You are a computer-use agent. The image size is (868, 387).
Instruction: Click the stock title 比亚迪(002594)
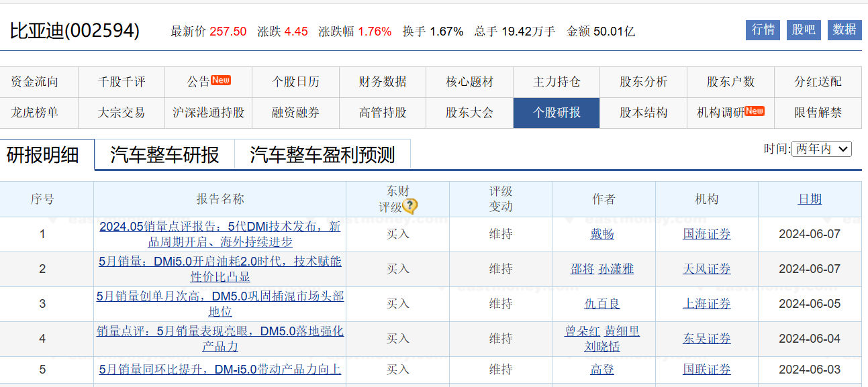tap(75, 31)
